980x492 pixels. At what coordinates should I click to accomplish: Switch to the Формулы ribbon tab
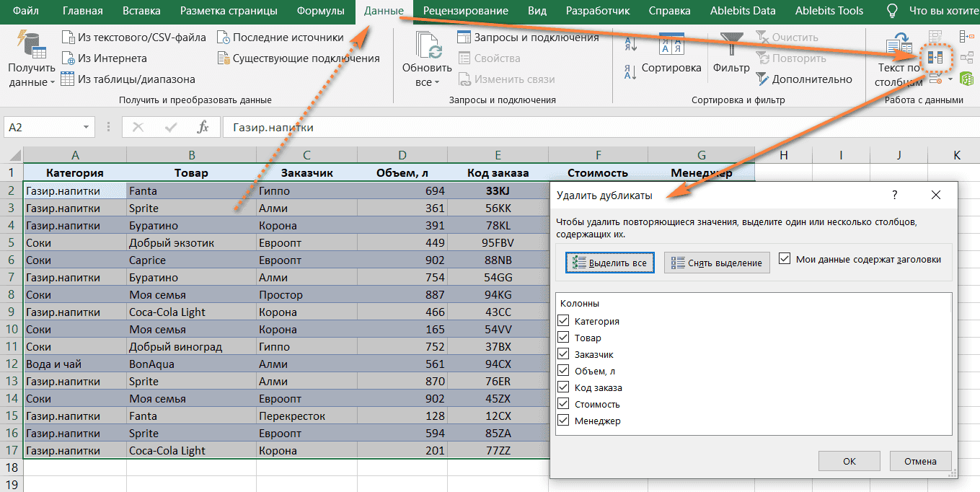pyautogui.click(x=320, y=11)
